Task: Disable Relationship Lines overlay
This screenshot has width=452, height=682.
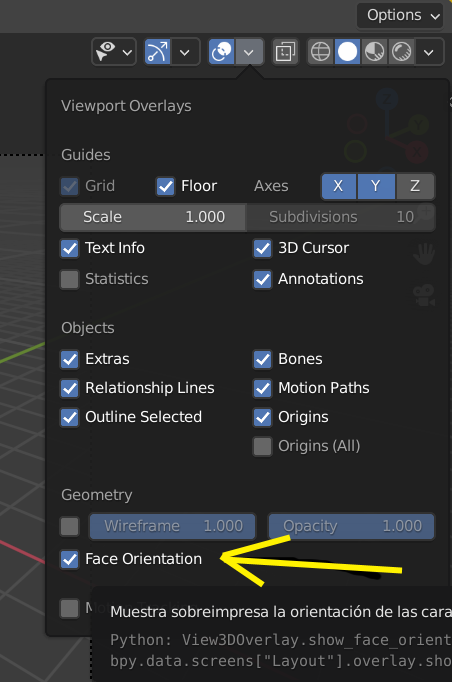Action: [70, 388]
